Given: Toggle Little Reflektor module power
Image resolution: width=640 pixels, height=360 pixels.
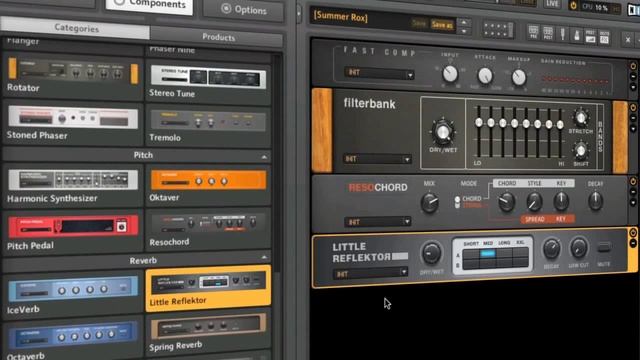Looking at the screenshot, I should [633, 233].
